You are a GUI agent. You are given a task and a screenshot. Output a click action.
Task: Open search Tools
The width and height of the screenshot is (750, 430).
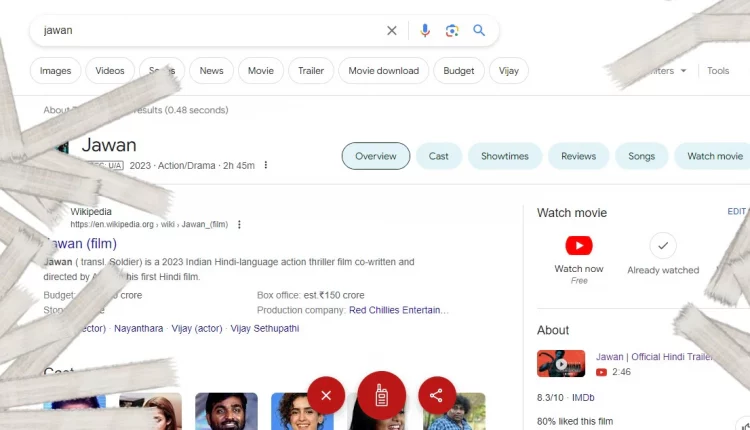pyautogui.click(x=718, y=71)
